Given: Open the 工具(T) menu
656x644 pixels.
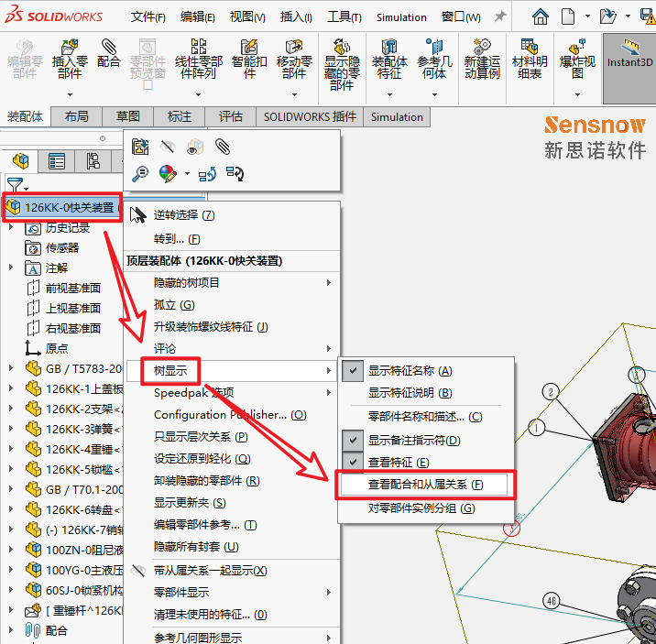Looking at the screenshot, I should pos(344,16).
